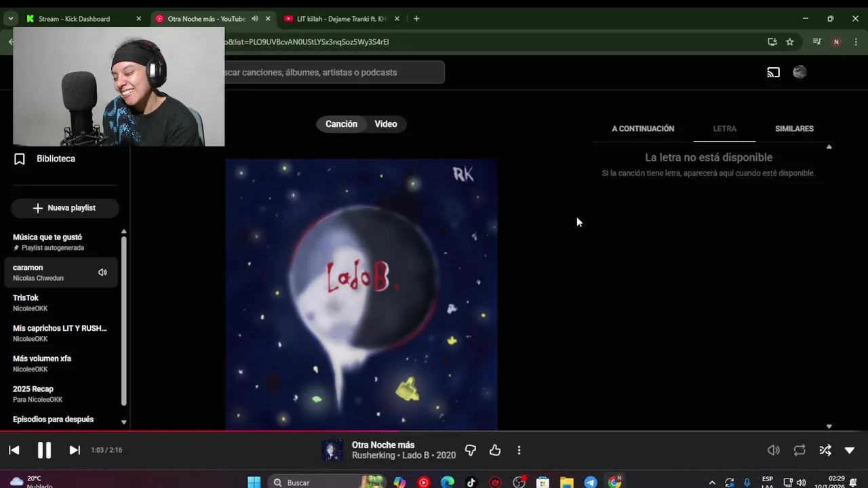Open the YouTube Music account avatar

[800, 72]
